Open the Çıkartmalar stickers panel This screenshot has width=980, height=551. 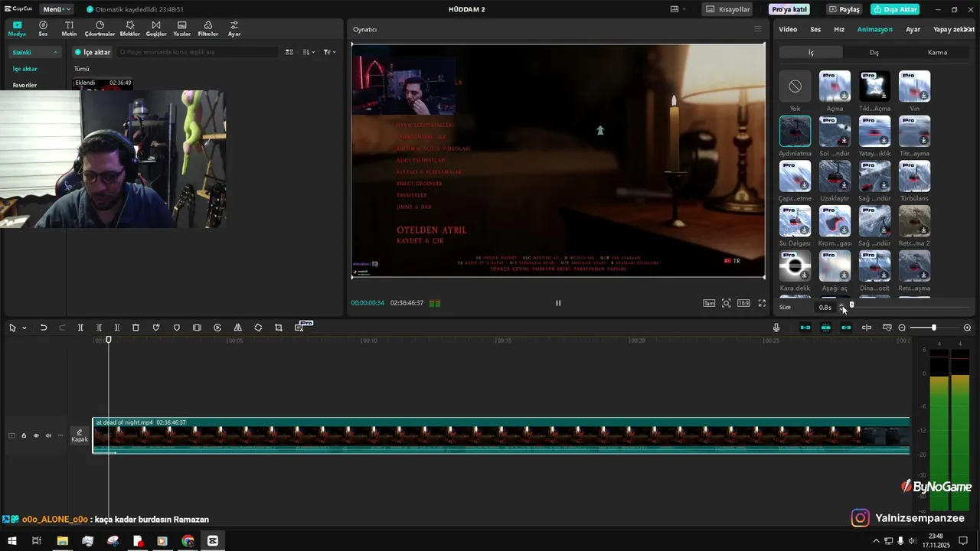click(x=100, y=29)
